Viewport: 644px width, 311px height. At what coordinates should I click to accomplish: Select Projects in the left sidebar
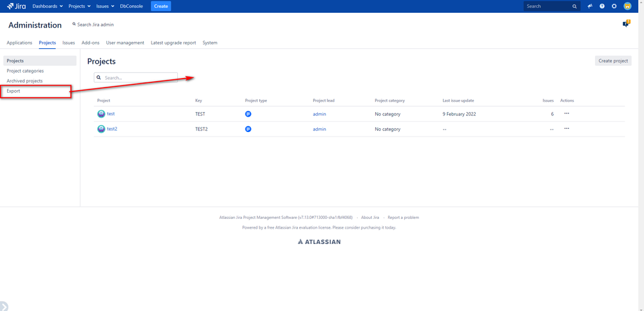(40, 61)
